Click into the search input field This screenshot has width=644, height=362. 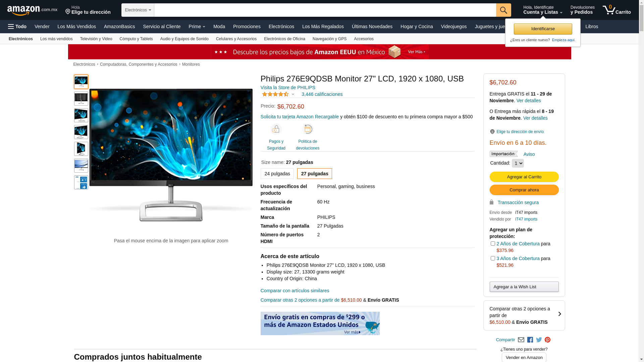325,10
